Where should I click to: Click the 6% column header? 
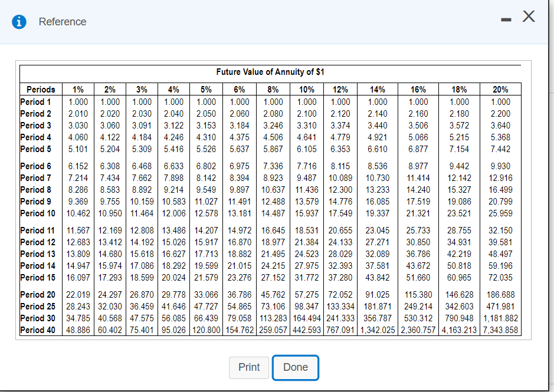click(239, 90)
